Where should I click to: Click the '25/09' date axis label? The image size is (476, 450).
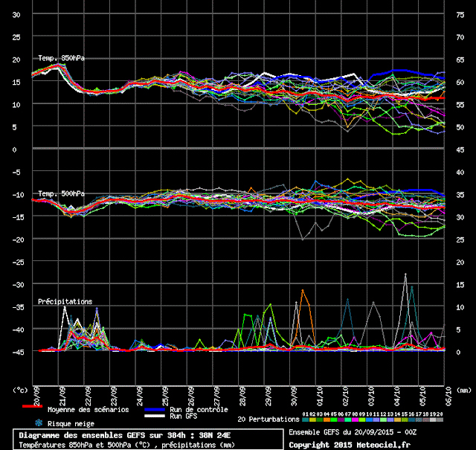click(165, 396)
